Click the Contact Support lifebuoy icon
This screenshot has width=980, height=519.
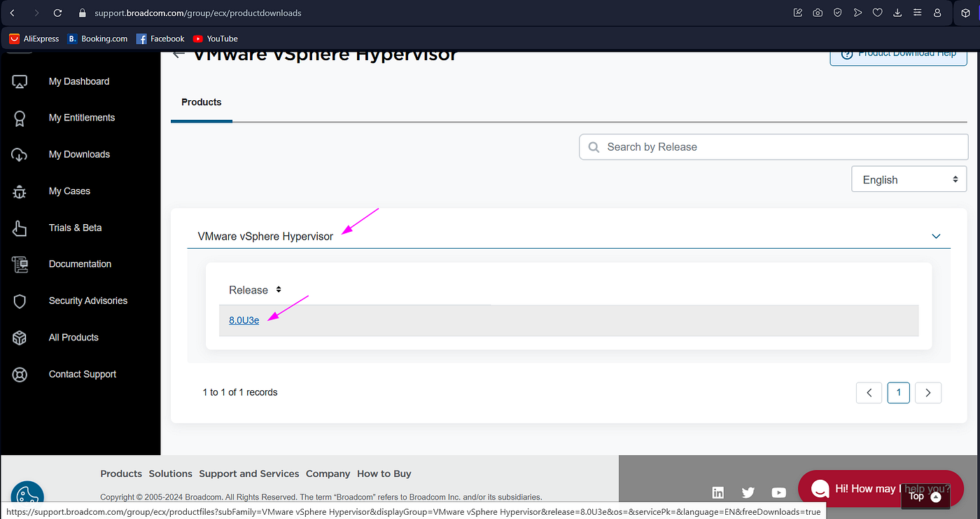[x=20, y=375]
